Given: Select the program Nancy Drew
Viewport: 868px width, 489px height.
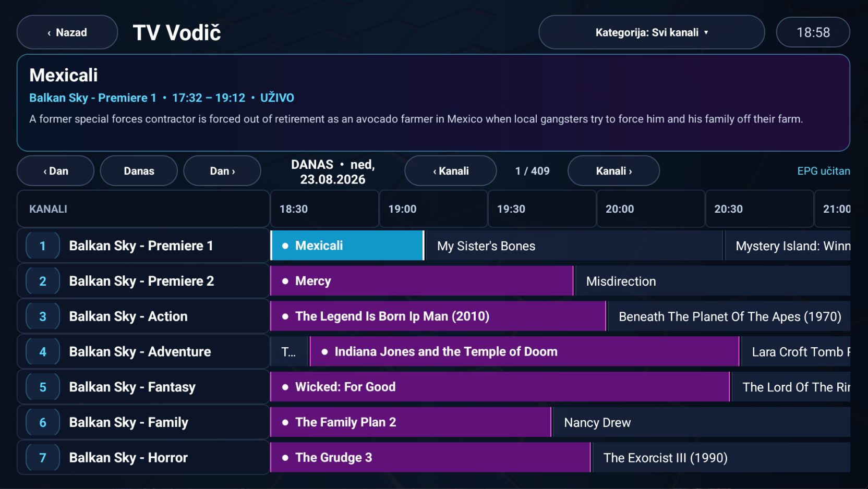Looking at the screenshot, I should [x=702, y=422].
